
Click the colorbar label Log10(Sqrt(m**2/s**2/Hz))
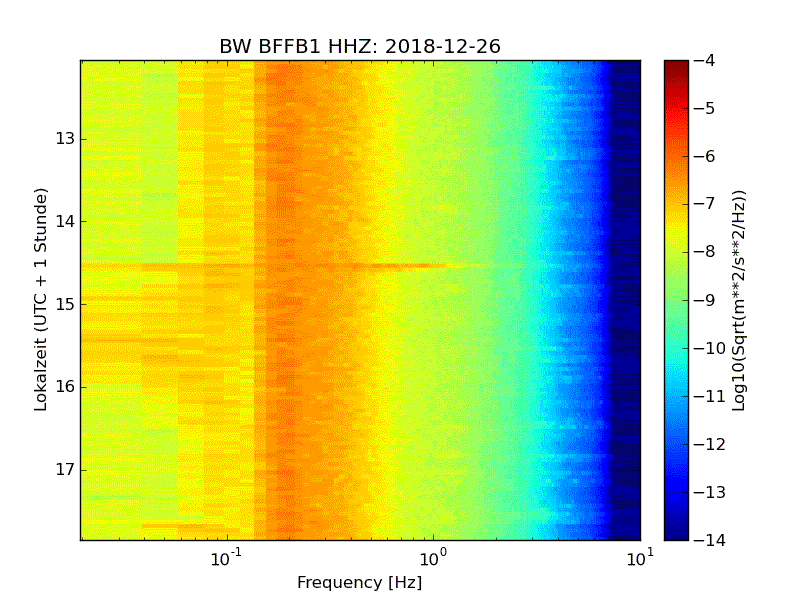738,301
